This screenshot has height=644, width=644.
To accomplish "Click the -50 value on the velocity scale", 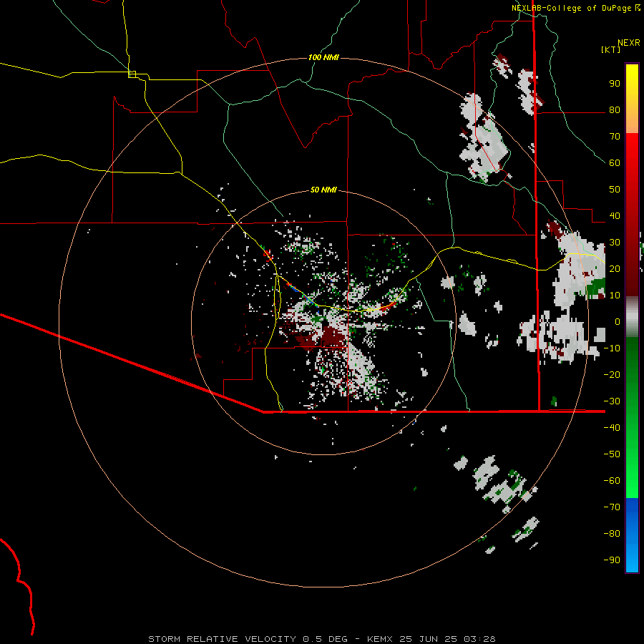I will [612, 454].
